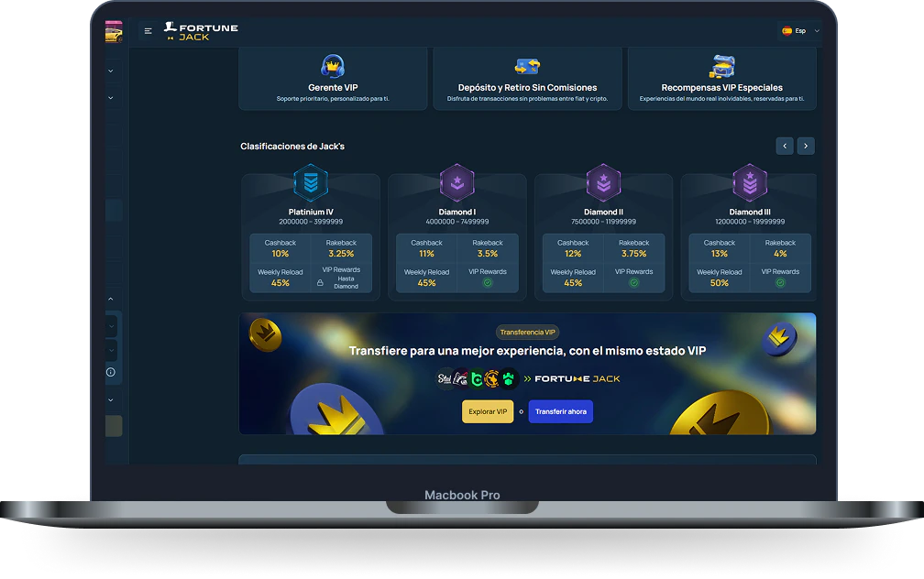The width and height of the screenshot is (924, 579).
Task: Click Platinium IV Rakeback value '3.25%'
Action: pyautogui.click(x=341, y=254)
